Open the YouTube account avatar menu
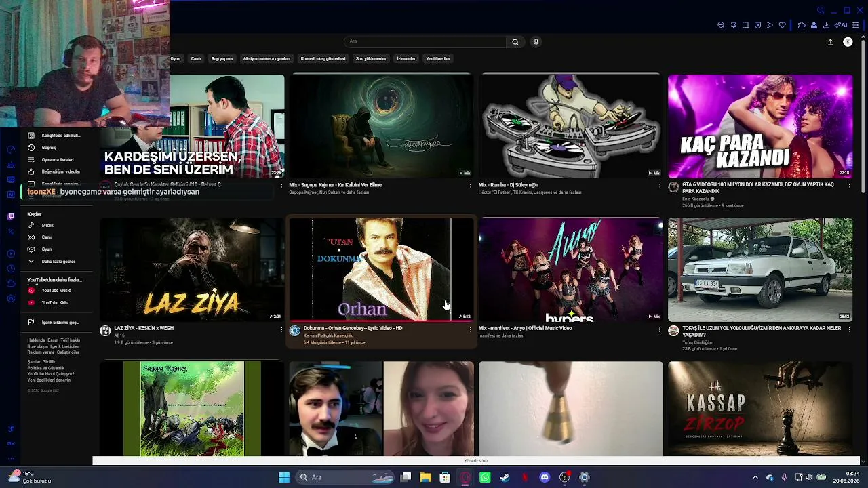This screenshot has width=868, height=488. [848, 42]
